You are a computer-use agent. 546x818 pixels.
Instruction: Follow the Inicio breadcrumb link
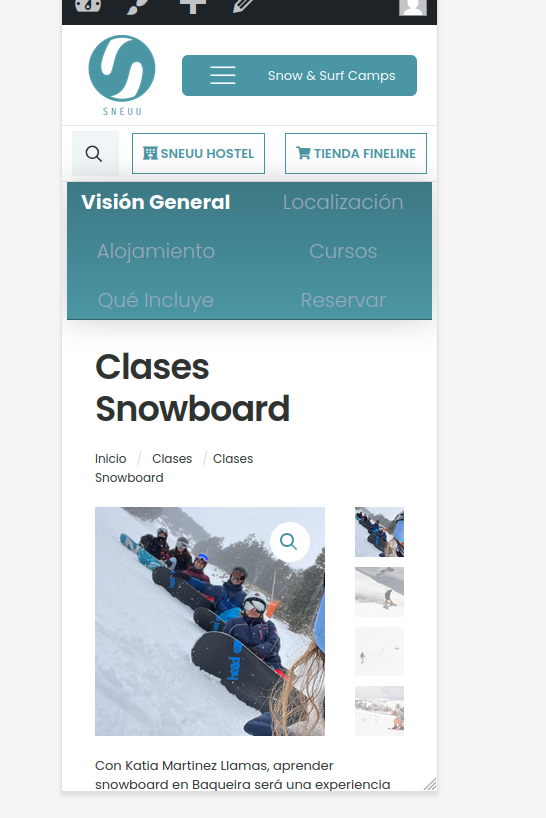coord(111,459)
